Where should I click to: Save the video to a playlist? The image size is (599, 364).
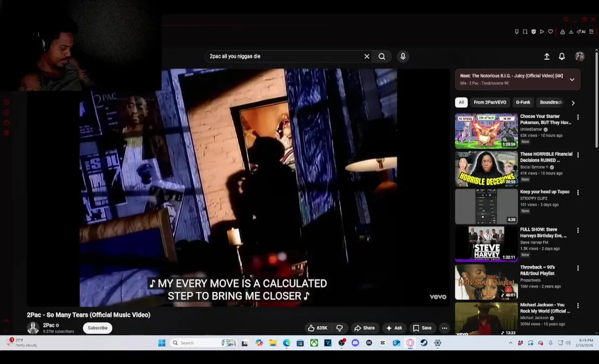point(422,328)
